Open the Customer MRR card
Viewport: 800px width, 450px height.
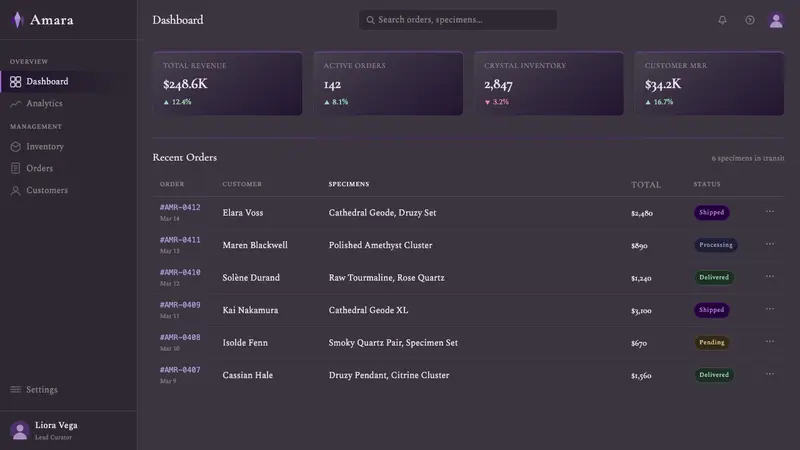(709, 83)
